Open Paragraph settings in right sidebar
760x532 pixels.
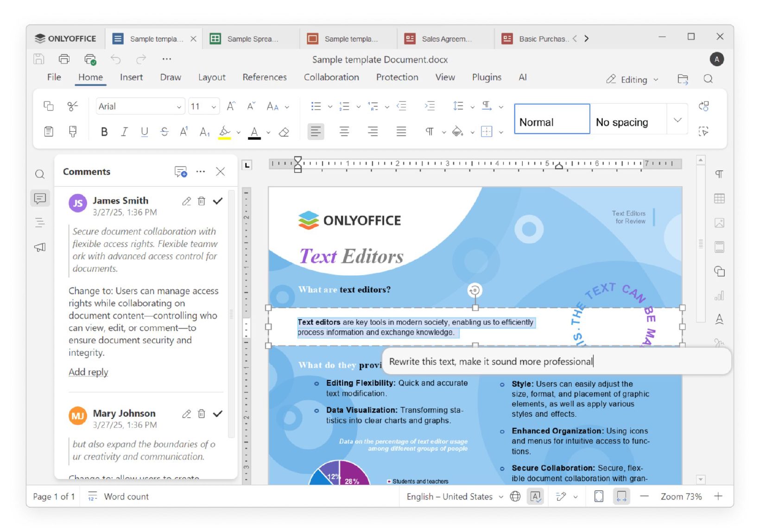(x=719, y=174)
